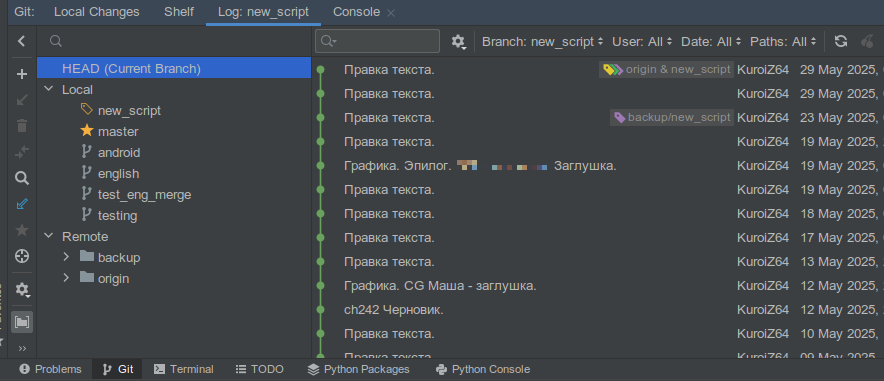Expand the backup remote folder
The height and width of the screenshot is (381, 884).
(x=66, y=258)
